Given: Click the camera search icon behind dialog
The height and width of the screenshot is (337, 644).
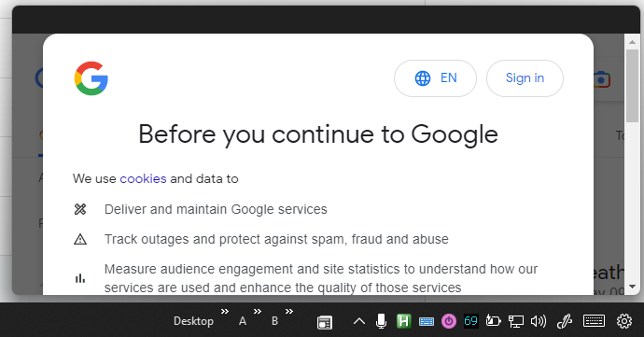Looking at the screenshot, I should click(603, 79).
